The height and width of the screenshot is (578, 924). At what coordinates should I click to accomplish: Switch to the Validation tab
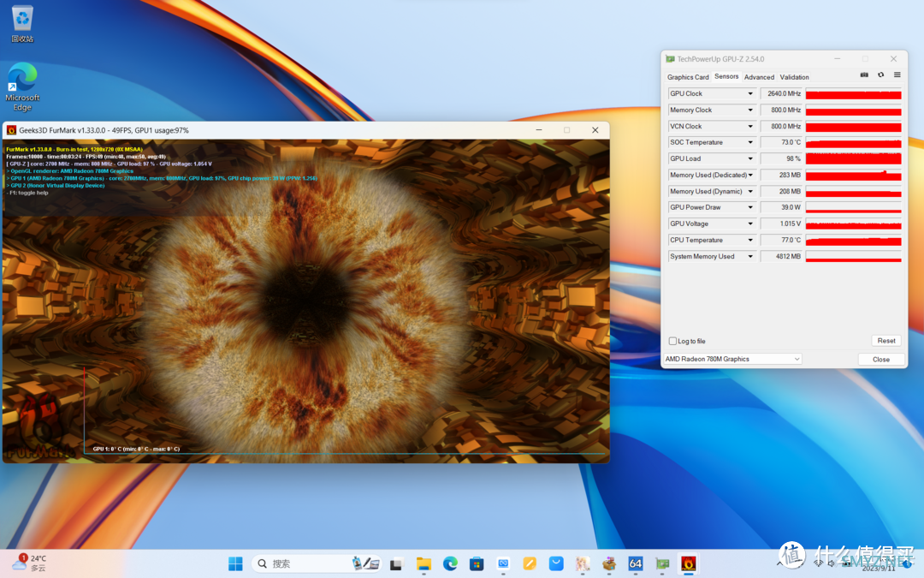(x=794, y=77)
